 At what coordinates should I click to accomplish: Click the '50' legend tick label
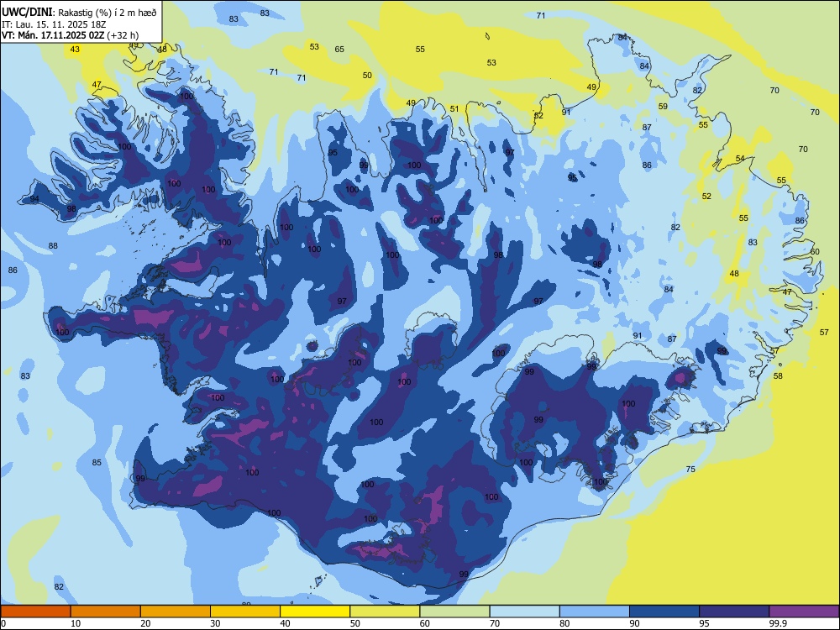(x=354, y=623)
